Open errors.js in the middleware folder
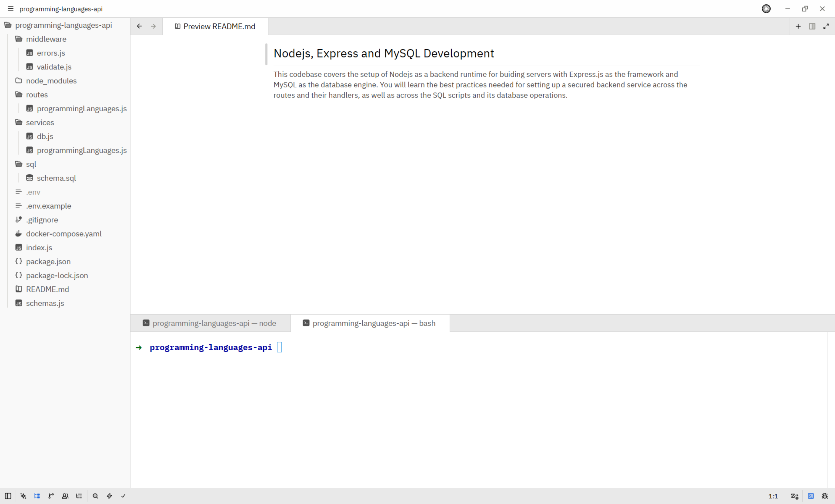The width and height of the screenshot is (835, 504). click(65, 53)
